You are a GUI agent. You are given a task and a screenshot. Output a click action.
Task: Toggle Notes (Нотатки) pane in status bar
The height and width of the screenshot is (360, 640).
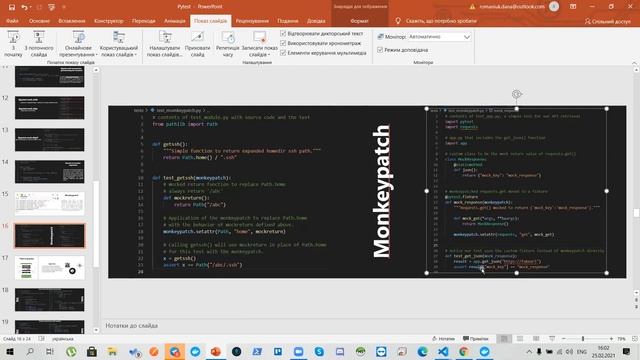click(x=443, y=339)
